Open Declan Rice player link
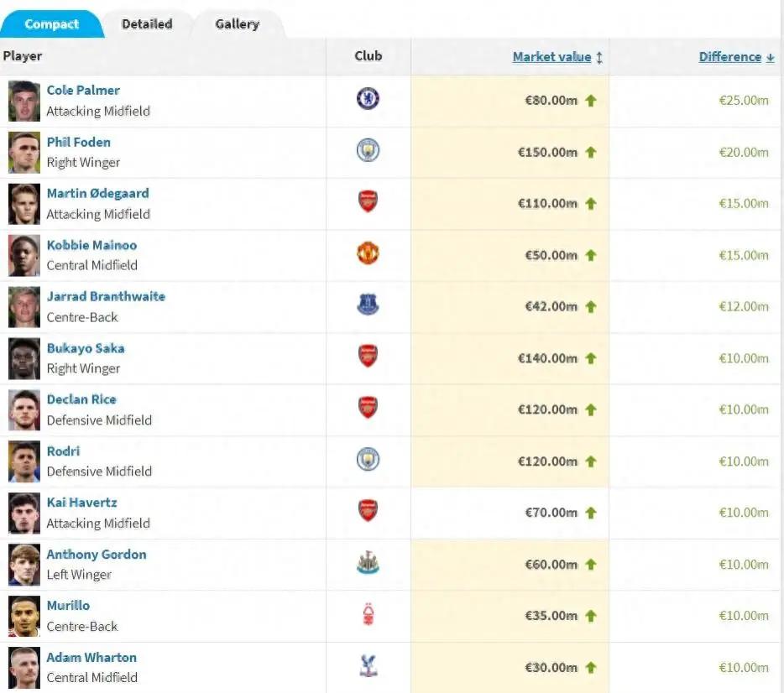This screenshot has width=784, height=693. click(81, 399)
